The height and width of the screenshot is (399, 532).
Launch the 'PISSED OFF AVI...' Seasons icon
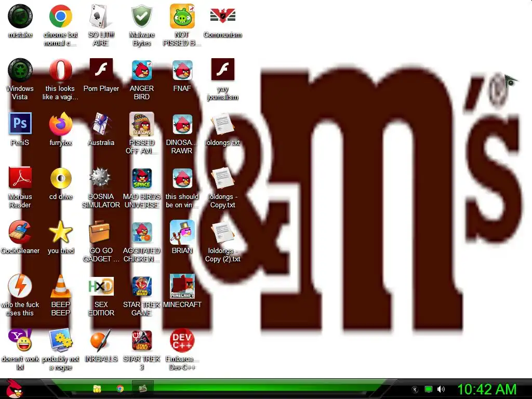click(141, 124)
